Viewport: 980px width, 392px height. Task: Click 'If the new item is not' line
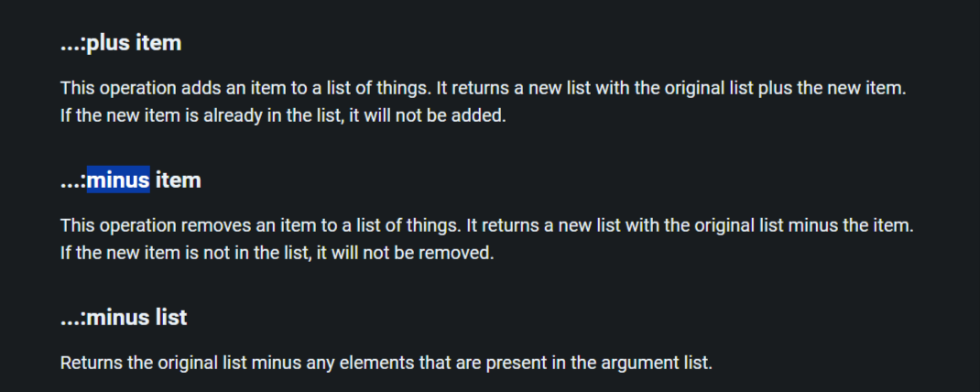click(278, 253)
